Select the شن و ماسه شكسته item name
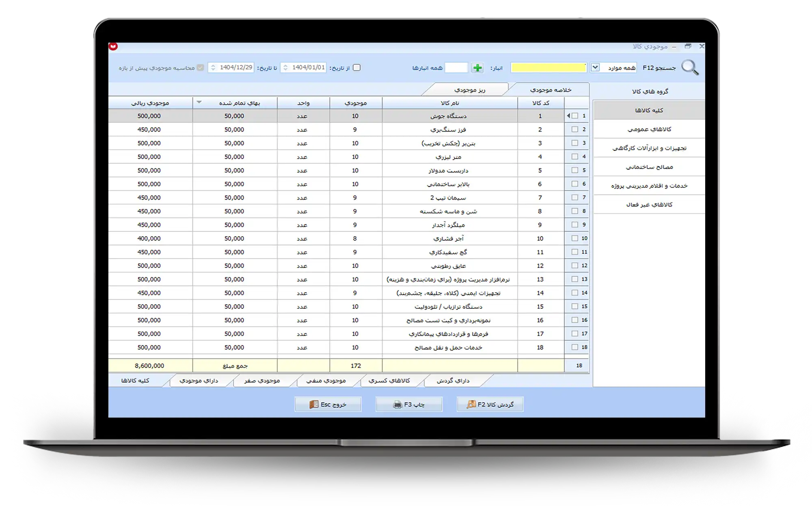Image resolution: width=812 pixels, height=506 pixels. pos(448,211)
